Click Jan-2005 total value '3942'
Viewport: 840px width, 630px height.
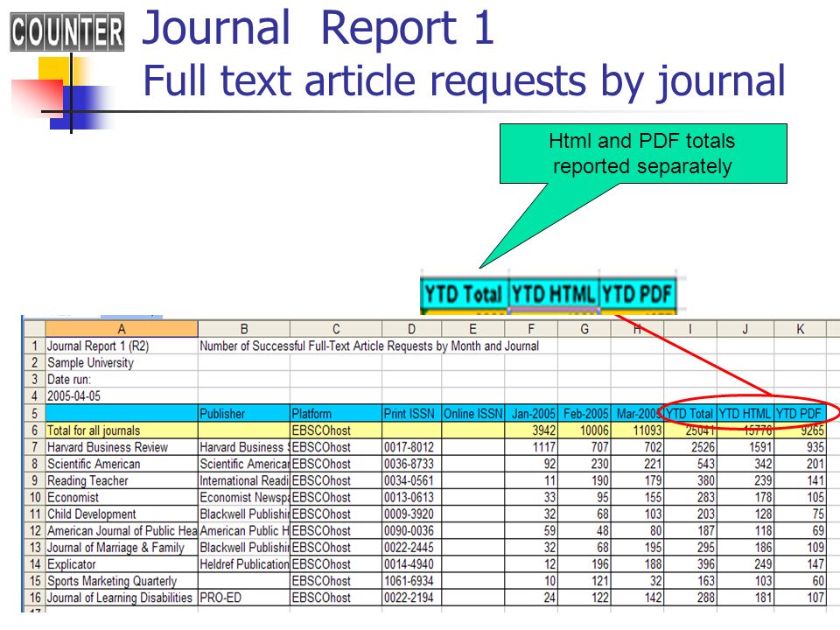point(531,430)
